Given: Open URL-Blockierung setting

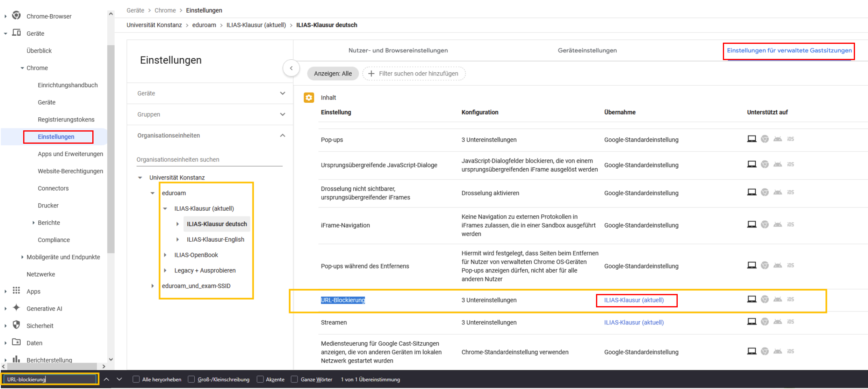Looking at the screenshot, I should point(343,300).
